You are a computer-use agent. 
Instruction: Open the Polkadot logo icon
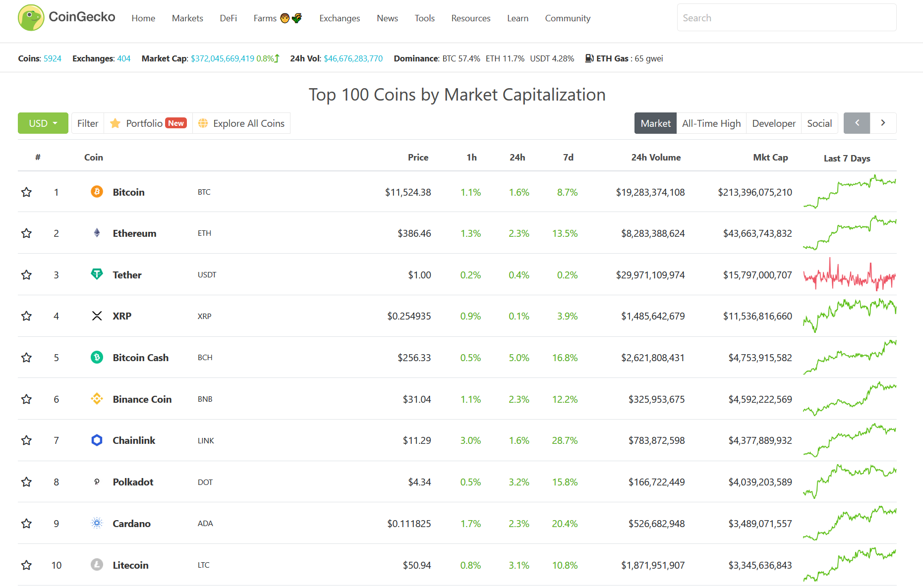[97, 481]
